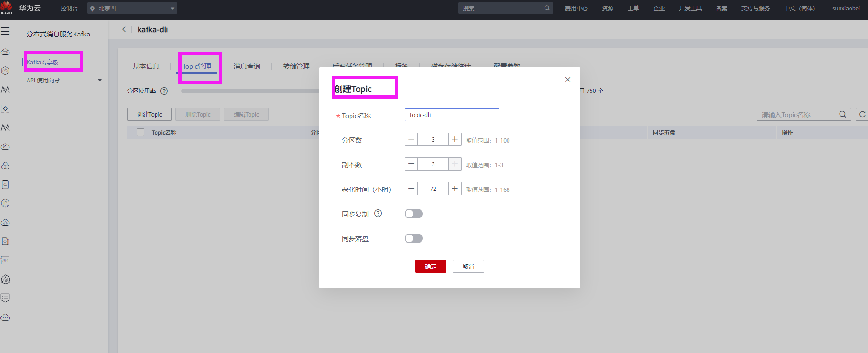Open help icon next to 分区使用率

pyautogui.click(x=164, y=91)
